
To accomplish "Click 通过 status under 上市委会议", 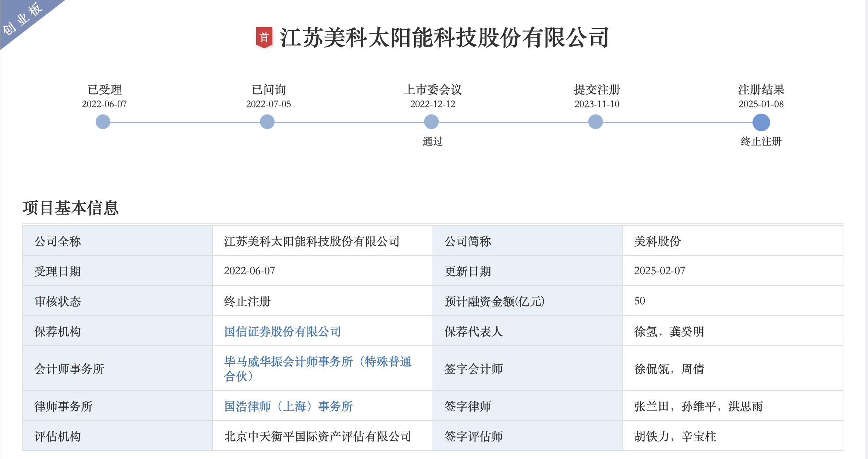I will tap(433, 142).
